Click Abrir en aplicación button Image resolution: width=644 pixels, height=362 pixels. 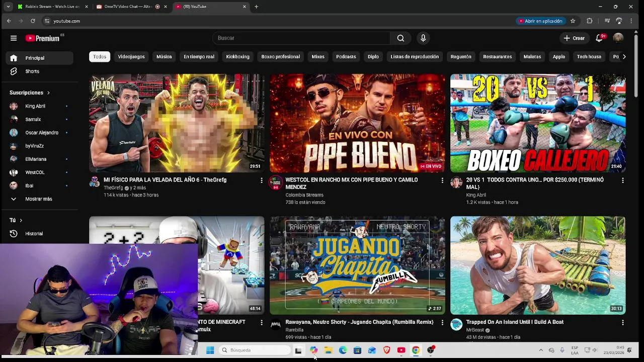(540, 21)
